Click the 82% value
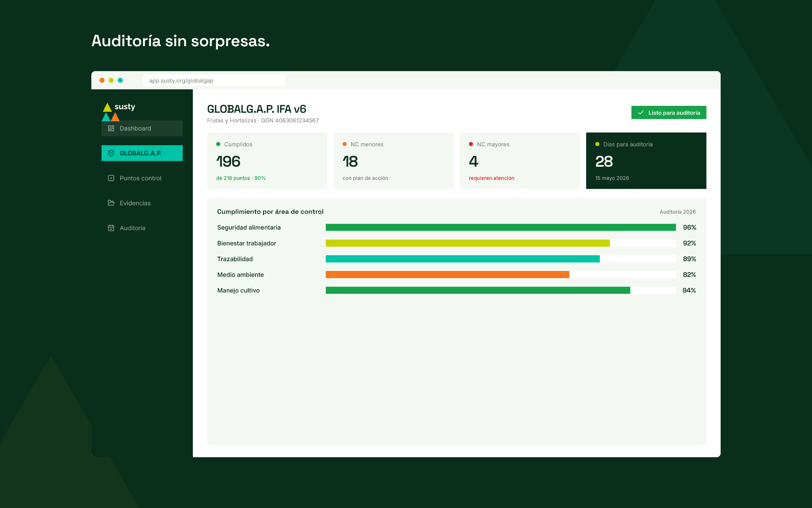The image size is (812, 508). (x=689, y=274)
